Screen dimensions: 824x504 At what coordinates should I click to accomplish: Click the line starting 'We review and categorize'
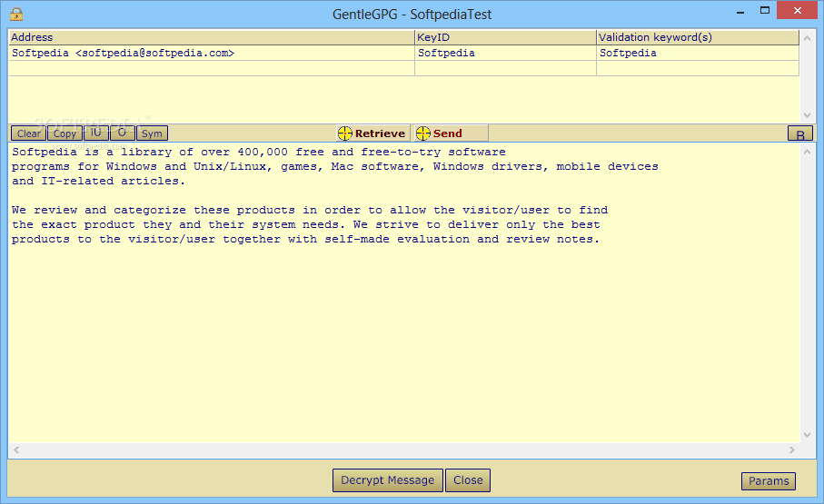pyautogui.click(x=310, y=210)
